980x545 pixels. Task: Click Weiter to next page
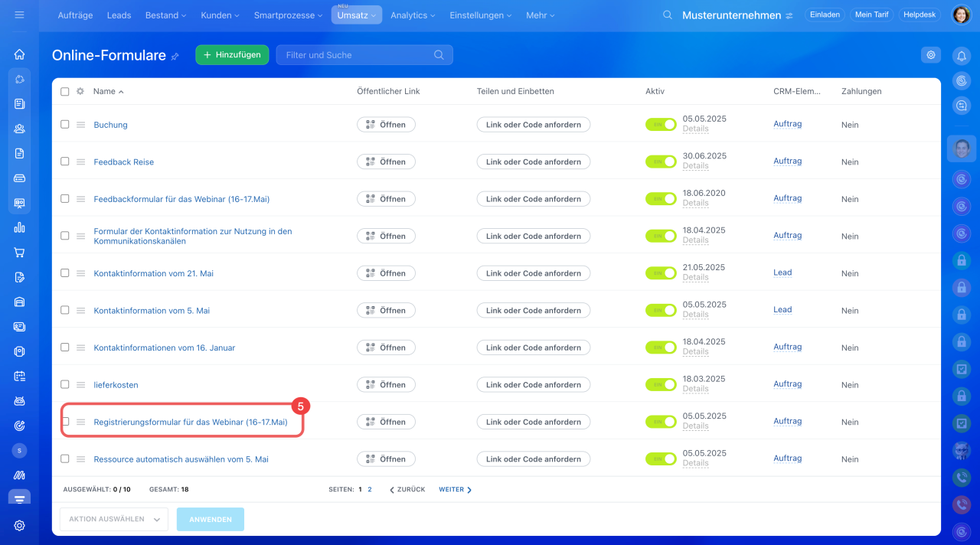[x=455, y=490]
